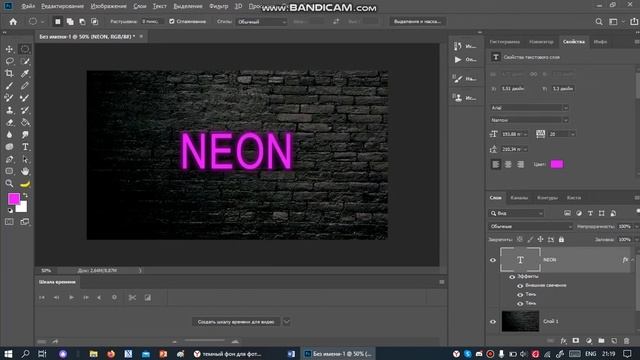Viewport: 640px width, 360px height.
Task: Select the Pen tool
Action: [x=9, y=159]
